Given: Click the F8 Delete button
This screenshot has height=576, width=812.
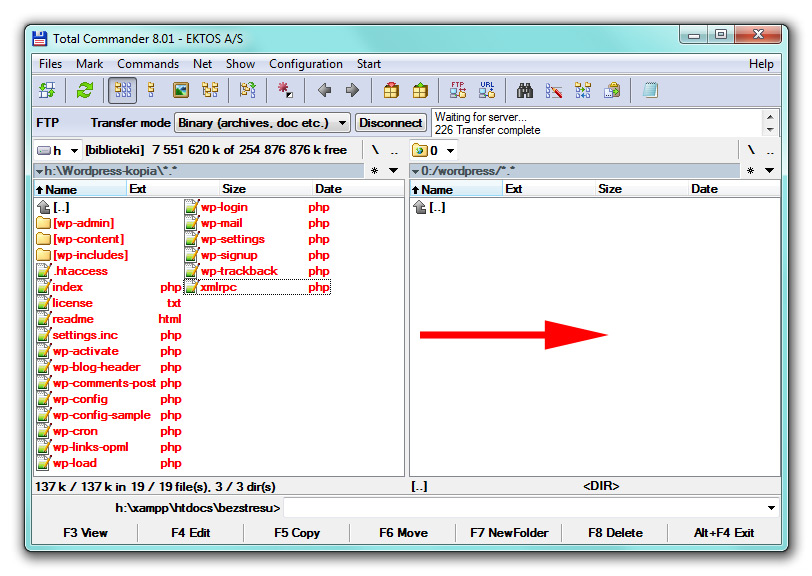Looking at the screenshot, I should click(x=615, y=532).
